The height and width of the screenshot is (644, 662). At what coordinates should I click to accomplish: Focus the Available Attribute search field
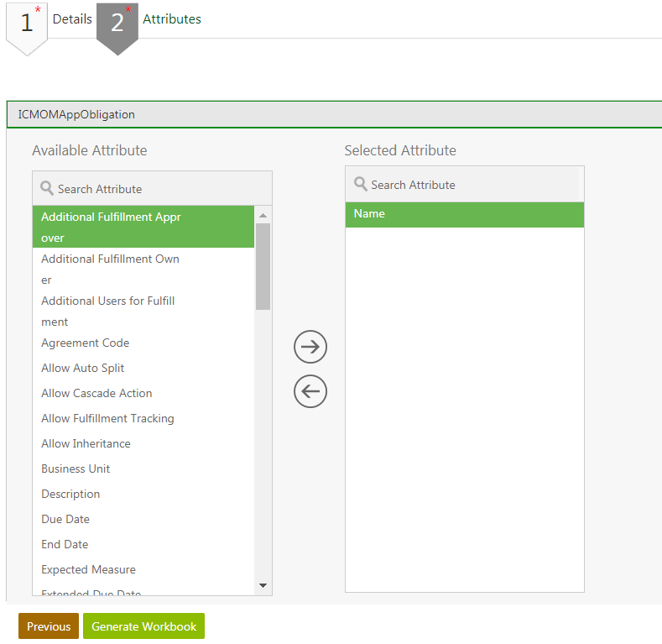pos(159,189)
